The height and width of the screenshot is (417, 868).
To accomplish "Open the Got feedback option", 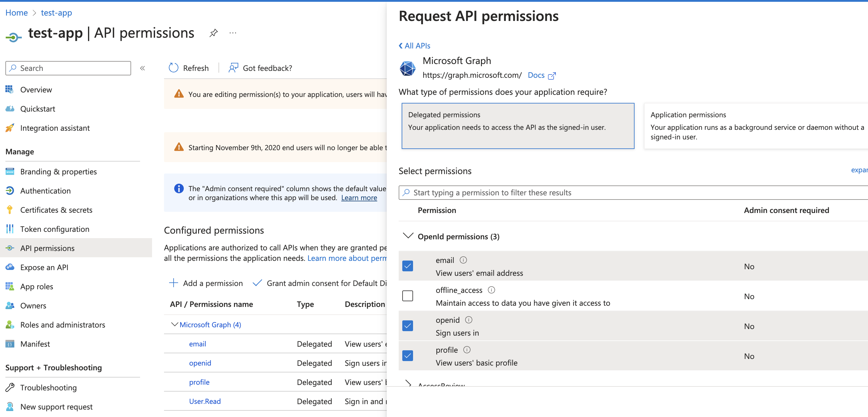I will coord(260,68).
